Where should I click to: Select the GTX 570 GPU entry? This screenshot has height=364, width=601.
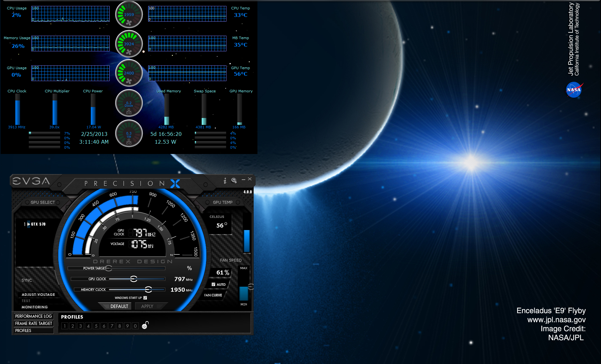tap(35, 224)
